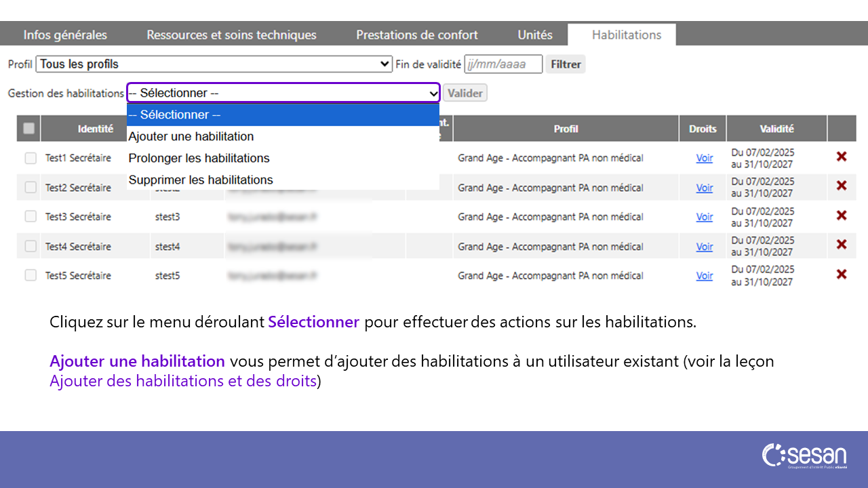868x488 pixels.
Task: Switch to the Infos générales tab
Action: (65, 35)
